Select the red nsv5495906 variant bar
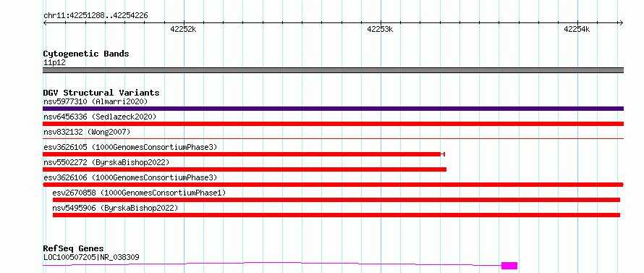 click(x=336, y=215)
